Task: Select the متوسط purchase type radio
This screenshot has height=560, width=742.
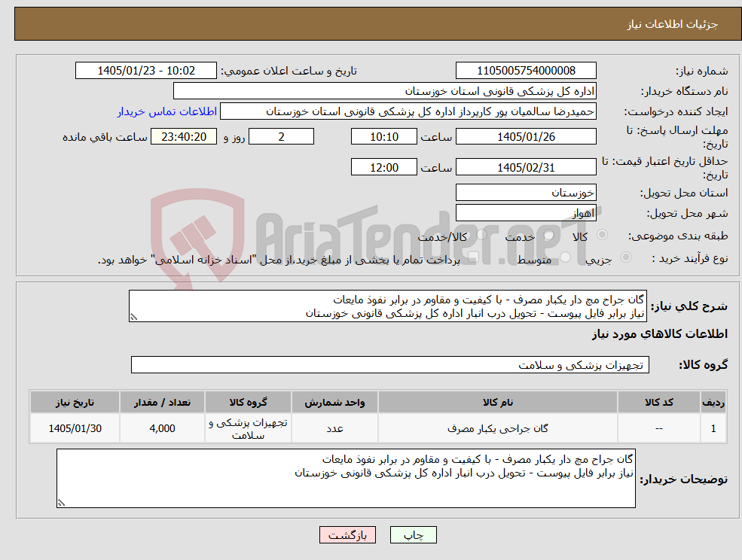Action: point(566,257)
